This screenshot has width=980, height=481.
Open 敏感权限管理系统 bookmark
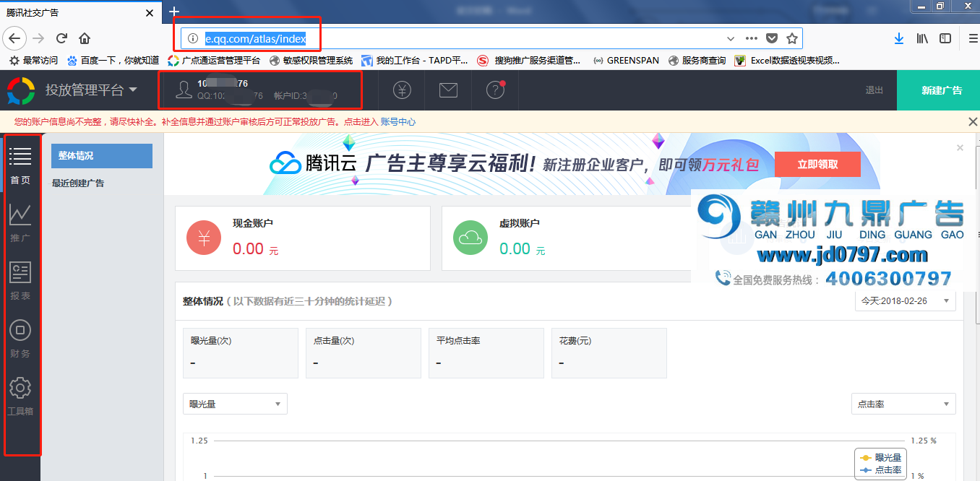click(311, 61)
